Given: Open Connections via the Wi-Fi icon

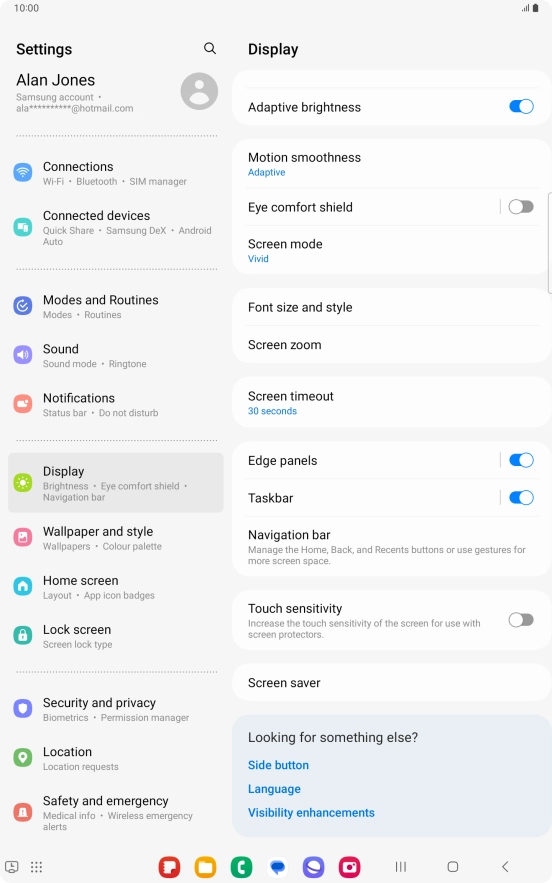Looking at the screenshot, I should point(23,172).
